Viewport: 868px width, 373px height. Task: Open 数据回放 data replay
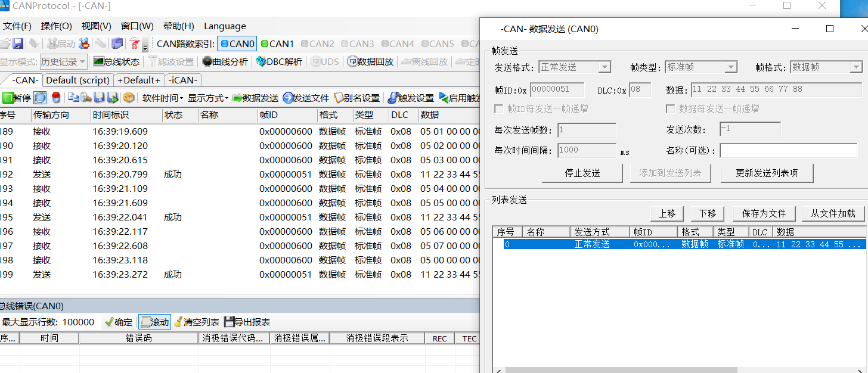pyautogui.click(x=370, y=61)
